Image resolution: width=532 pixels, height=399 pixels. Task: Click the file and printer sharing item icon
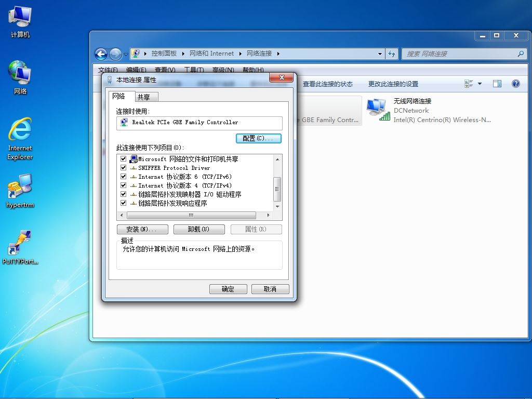(x=134, y=159)
